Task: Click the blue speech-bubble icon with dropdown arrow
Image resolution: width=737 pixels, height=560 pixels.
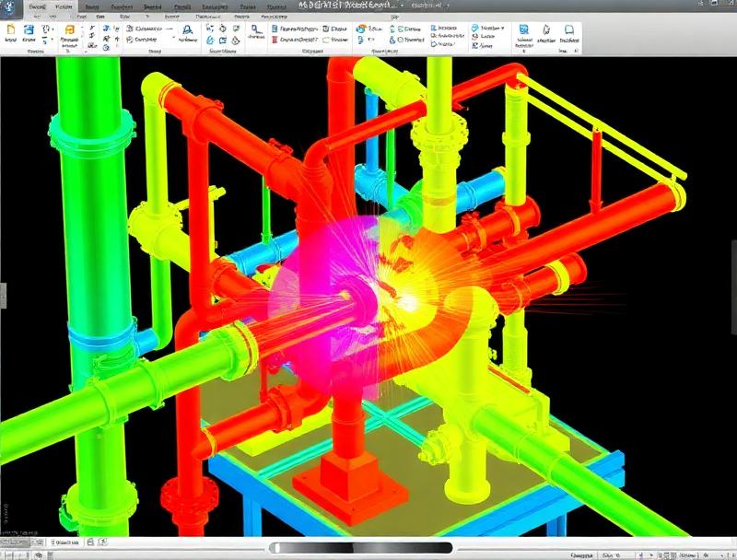Action: (x=475, y=29)
